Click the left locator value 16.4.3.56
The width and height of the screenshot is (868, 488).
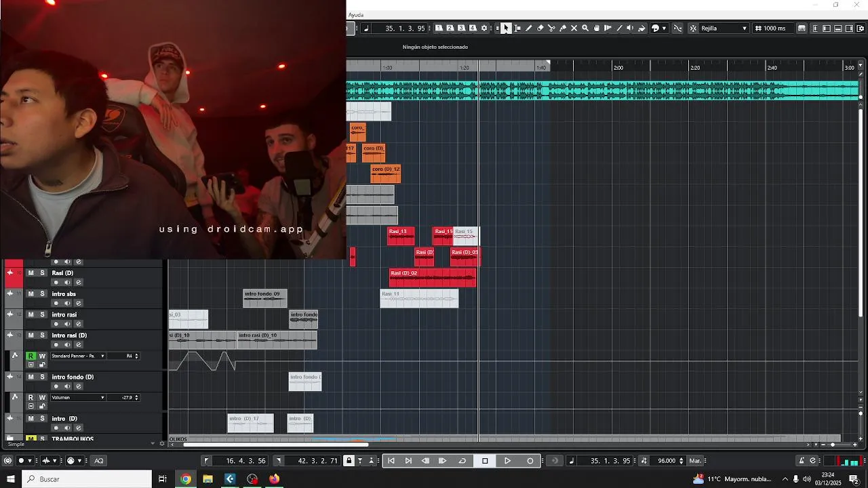pyautogui.click(x=241, y=461)
